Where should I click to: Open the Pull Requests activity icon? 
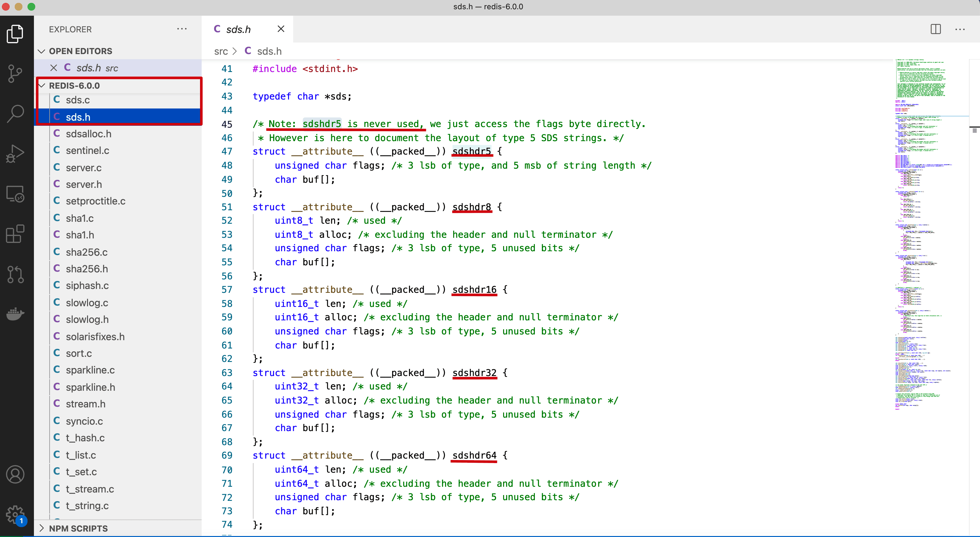click(x=15, y=274)
